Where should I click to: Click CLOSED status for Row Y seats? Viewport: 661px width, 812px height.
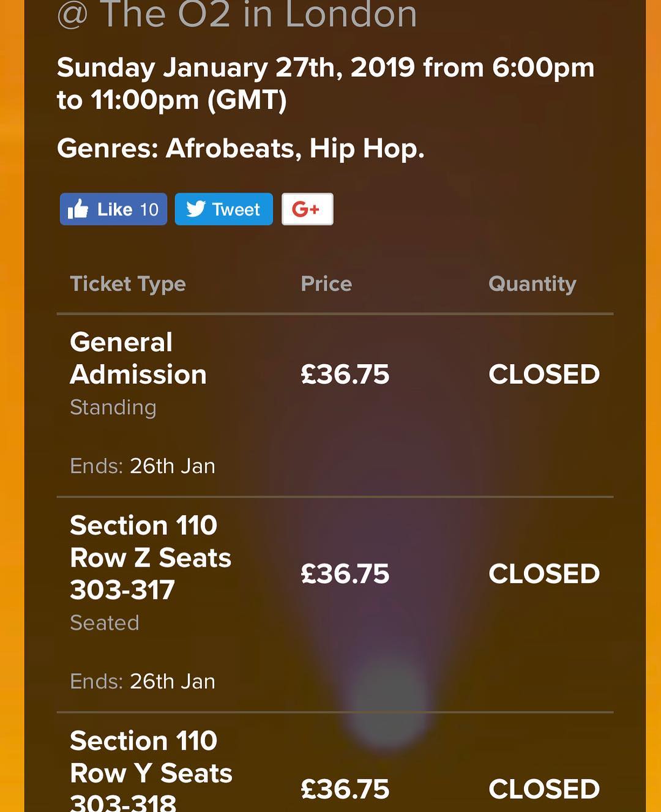[x=543, y=789]
